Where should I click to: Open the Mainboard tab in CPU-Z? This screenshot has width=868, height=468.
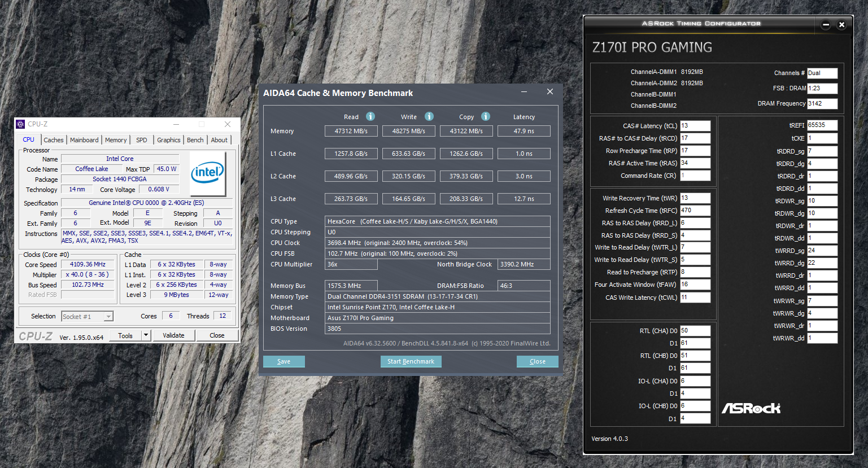pos(84,140)
